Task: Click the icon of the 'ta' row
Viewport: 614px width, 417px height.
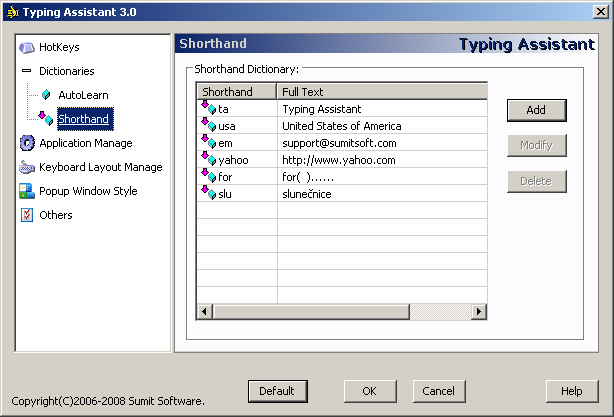Action: (209, 107)
